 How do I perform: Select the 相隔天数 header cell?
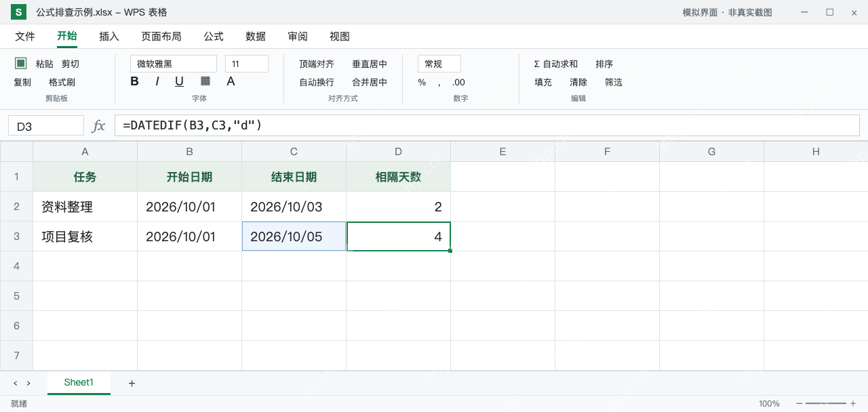(399, 177)
